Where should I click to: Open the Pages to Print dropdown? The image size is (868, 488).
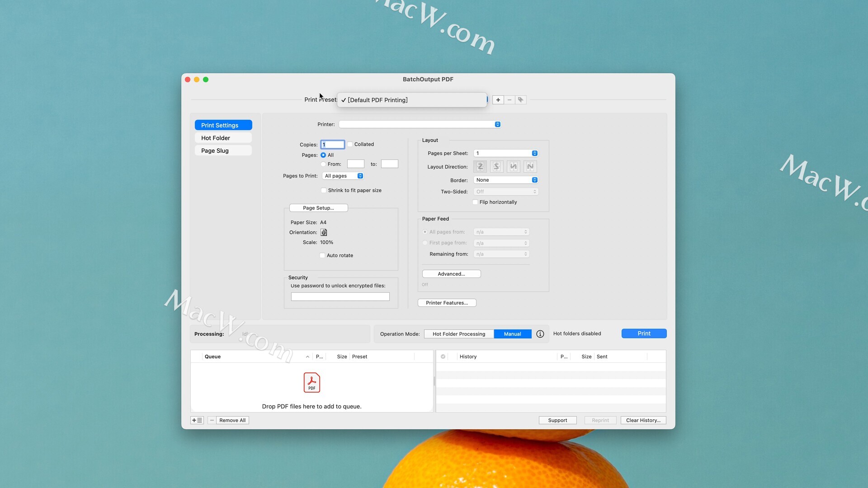point(343,176)
